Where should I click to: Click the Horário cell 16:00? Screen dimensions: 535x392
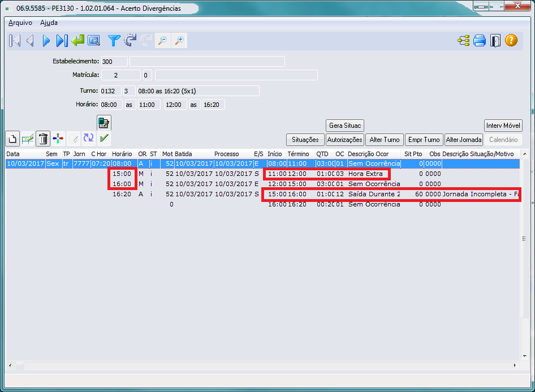[122, 184]
